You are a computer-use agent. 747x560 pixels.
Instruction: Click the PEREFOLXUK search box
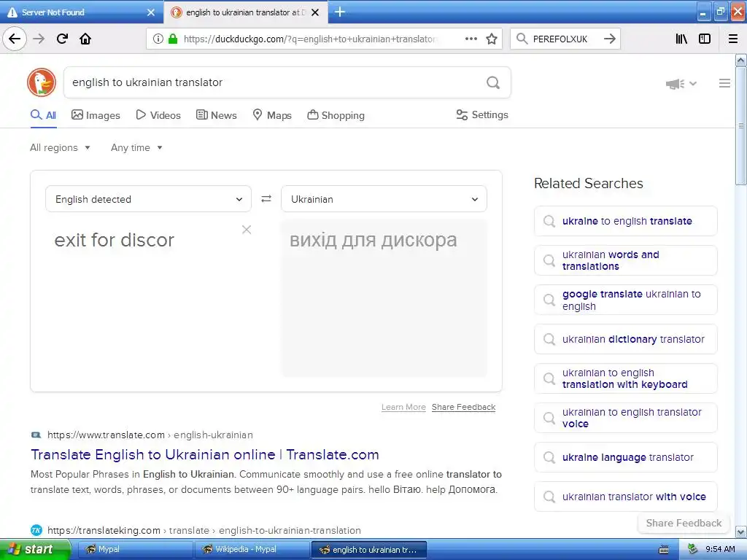coord(565,39)
